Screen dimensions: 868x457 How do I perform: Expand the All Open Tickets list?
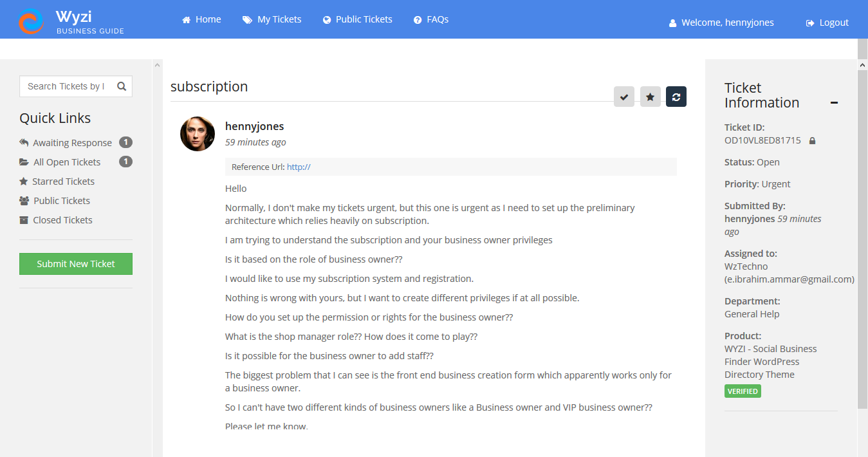click(x=66, y=162)
